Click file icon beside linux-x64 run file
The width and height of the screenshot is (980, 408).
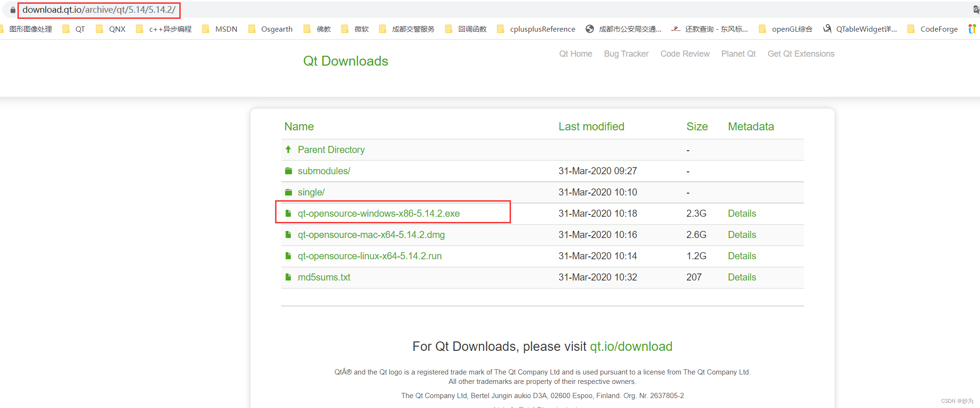click(x=288, y=256)
